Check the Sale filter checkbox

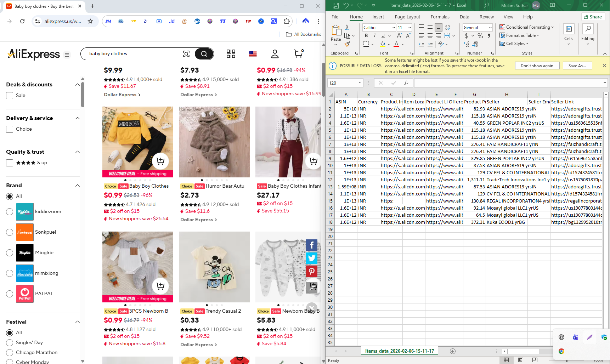click(9, 95)
